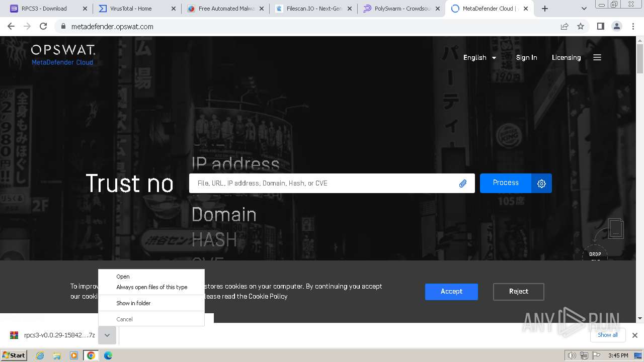The width and height of the screenshot is (644, 362).
Task: Open Microsoft Edge from taskbar
Action: pos(108,355)
